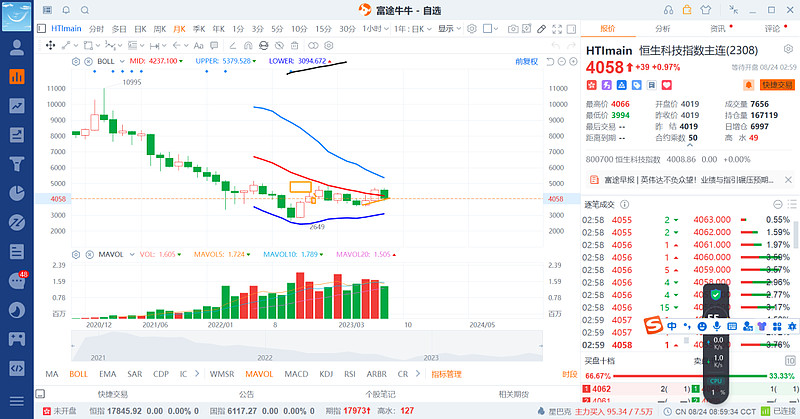Open the market trend sidebar icon
Viewport: 800px width, 419px height.
[17, 106]
